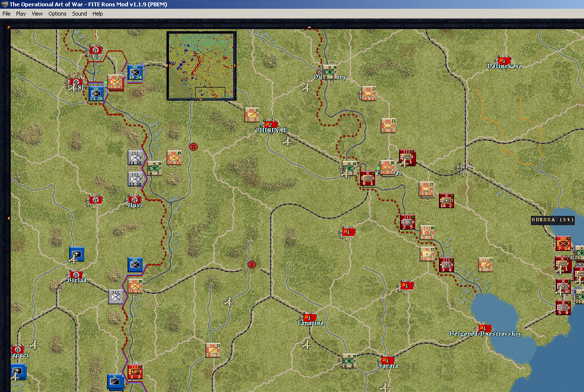The image size is (584, 392).
Task: Select the red Odessa unit 7 14
Action: point(564,243)
